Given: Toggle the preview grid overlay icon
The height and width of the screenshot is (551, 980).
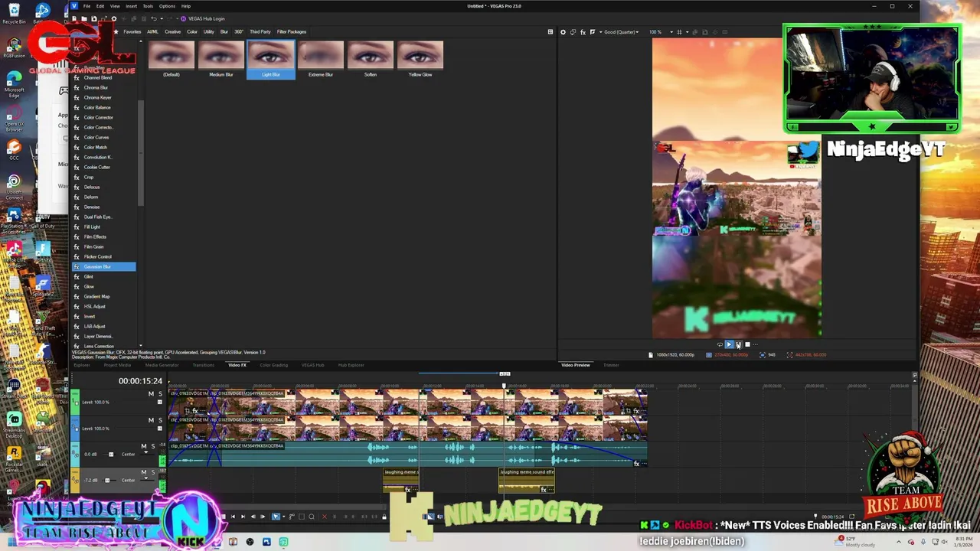Looking at the screenshot, I should 679,32.
